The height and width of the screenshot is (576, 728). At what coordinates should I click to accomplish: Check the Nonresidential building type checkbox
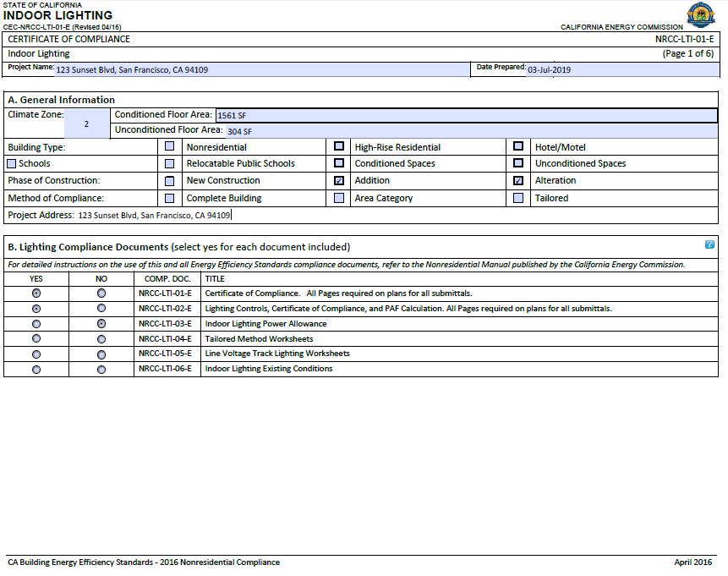pos(170,146)
